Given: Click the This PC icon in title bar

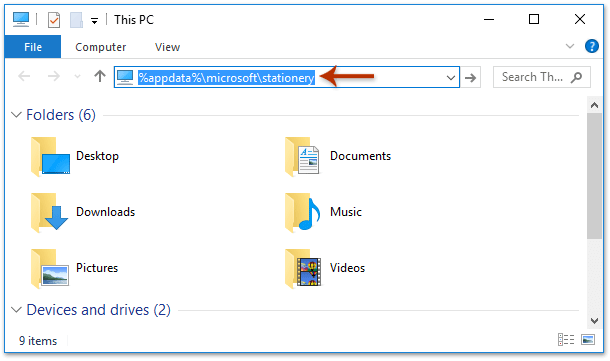Looking at the screenshot, I should (21, 19).
